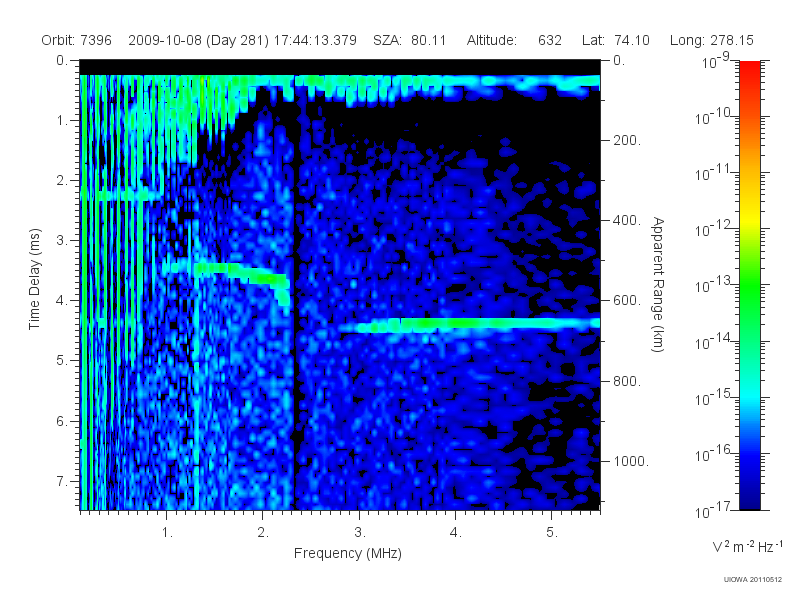Screen dimensions: 800x600
Task: Click the 'Frequency (MHz)' axis label
Action: tap(348, 553)
